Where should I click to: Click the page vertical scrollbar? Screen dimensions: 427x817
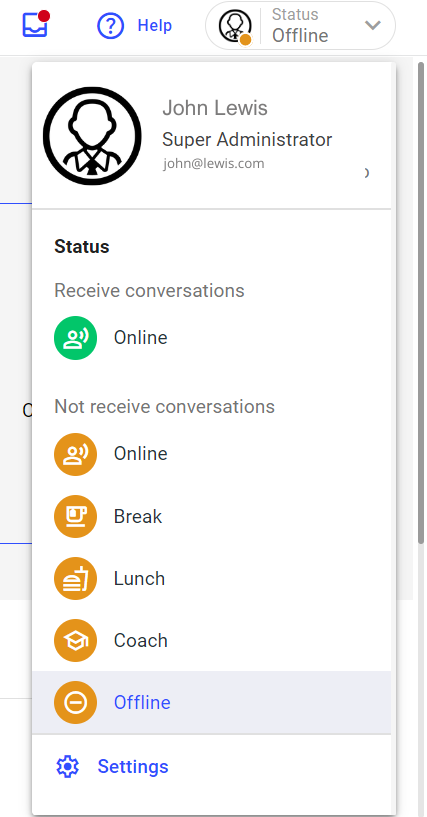pyautogui.click(x=421, y=303)
